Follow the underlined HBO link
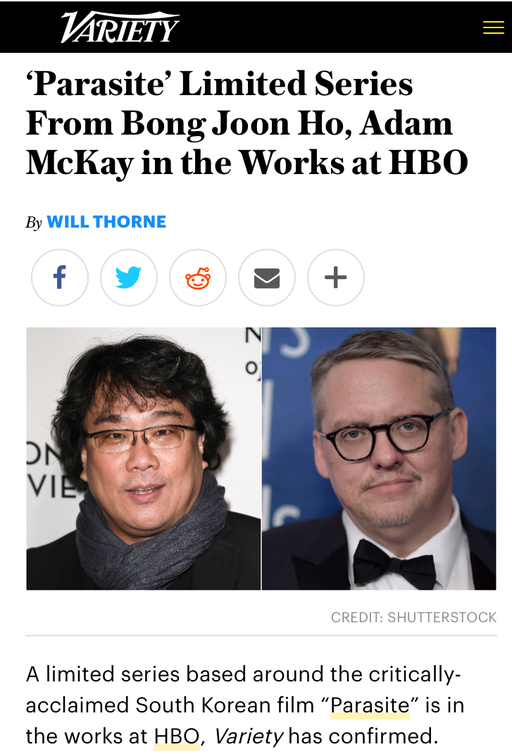512x754 pixels. 176,736
